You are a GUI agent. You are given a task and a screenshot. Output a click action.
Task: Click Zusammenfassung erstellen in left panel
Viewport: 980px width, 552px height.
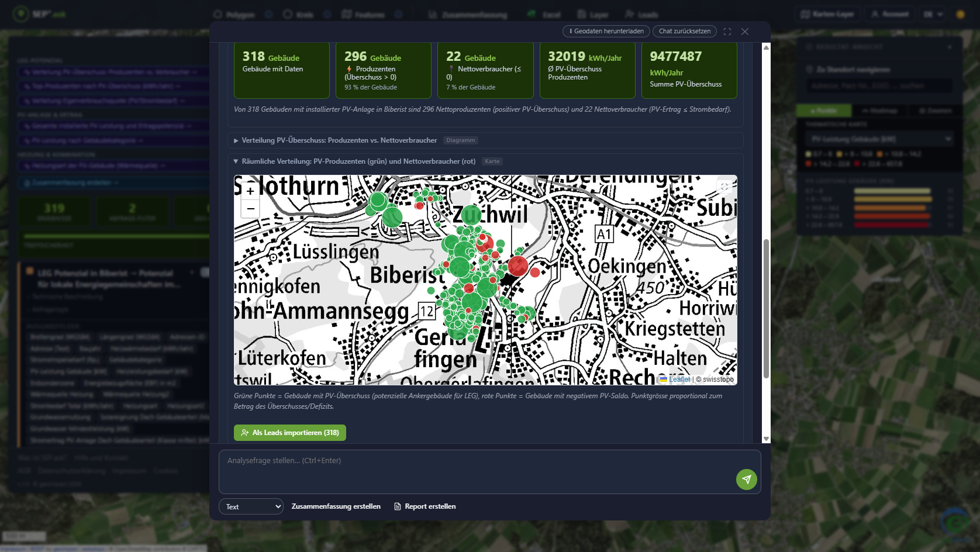click(114, 183)
